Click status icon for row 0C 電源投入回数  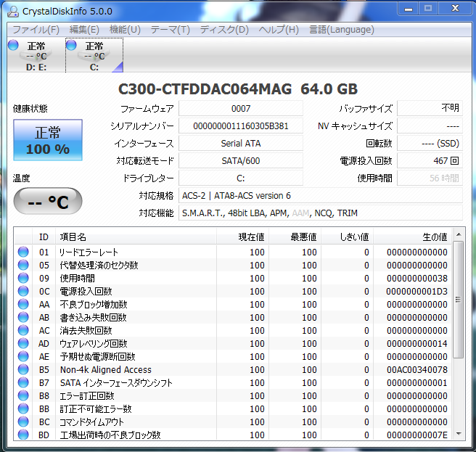pyautogui.click(x=23, y=291)
